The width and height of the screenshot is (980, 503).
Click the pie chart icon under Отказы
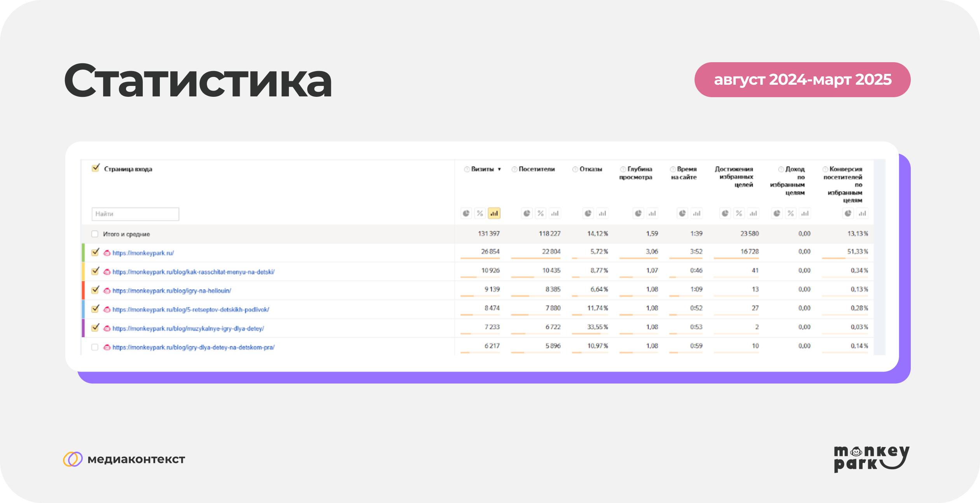click(588, 213)
